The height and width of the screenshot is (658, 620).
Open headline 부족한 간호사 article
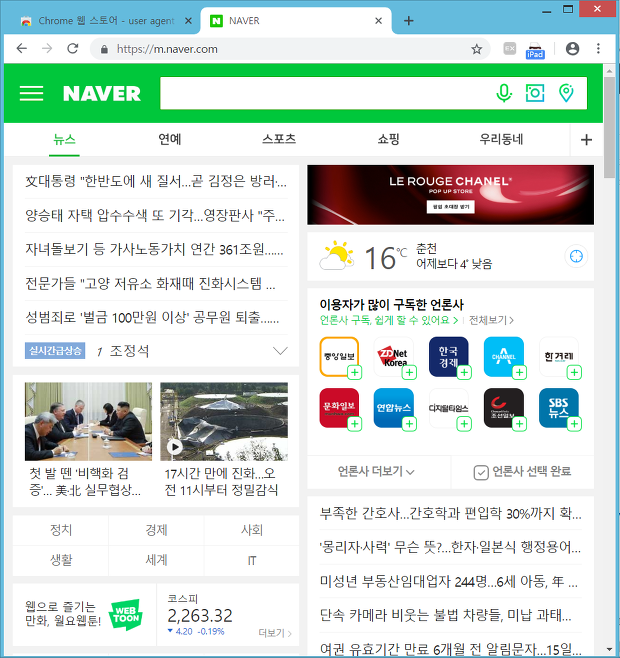pyautogui.click(x=450, y=513)
